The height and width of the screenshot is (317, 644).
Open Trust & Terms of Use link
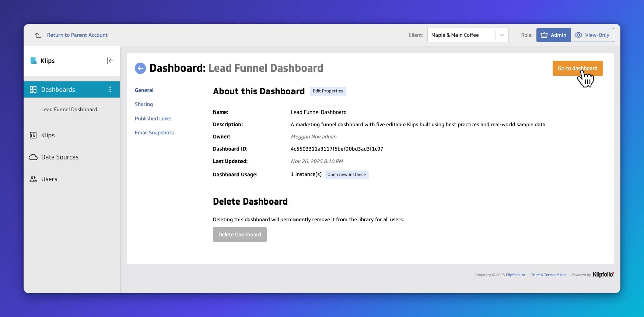pos(548,275)
